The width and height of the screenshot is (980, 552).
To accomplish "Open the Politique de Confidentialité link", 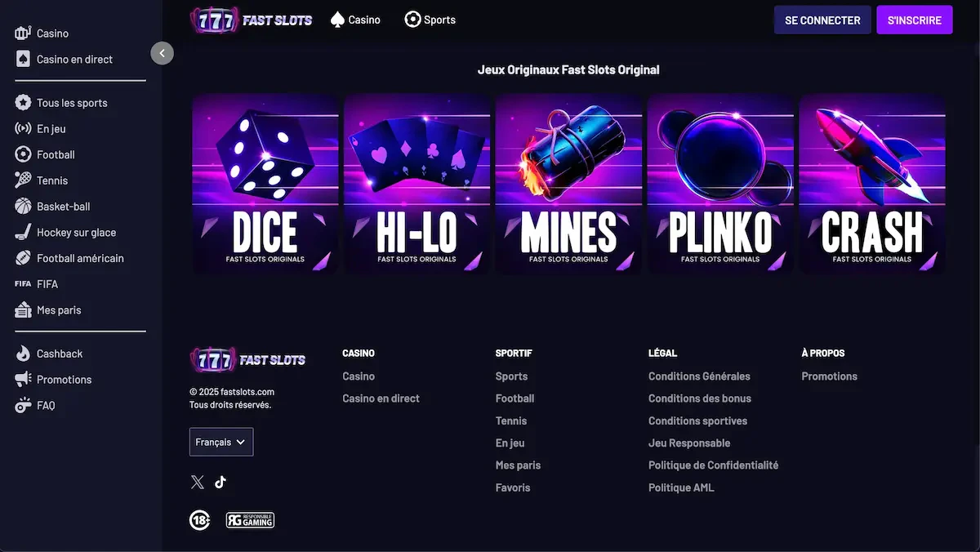I will [713, 465].
